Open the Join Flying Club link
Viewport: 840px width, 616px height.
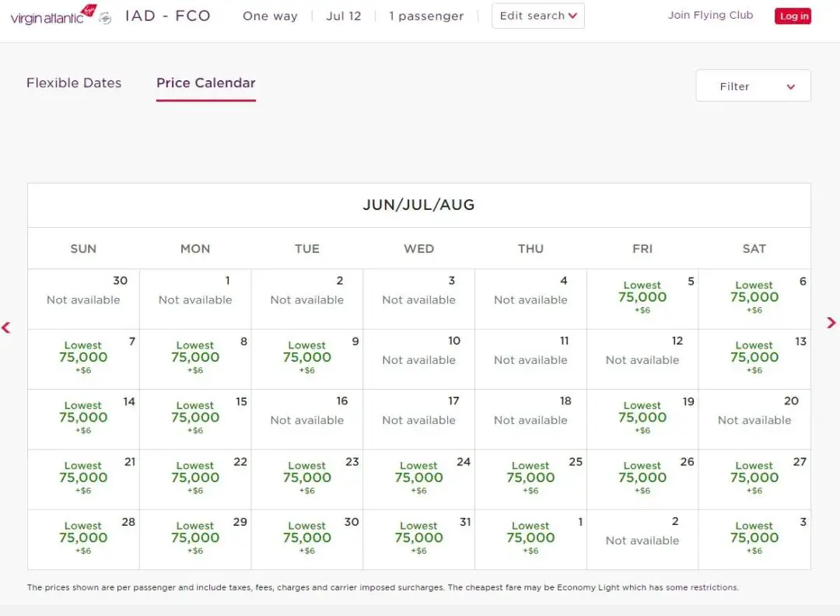click(x=710, y=16)
